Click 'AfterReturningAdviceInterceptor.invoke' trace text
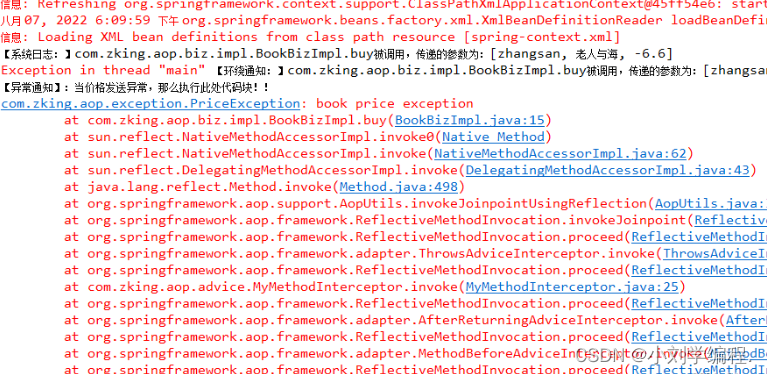The image size is (767, 374). click(x=568, y=320)
